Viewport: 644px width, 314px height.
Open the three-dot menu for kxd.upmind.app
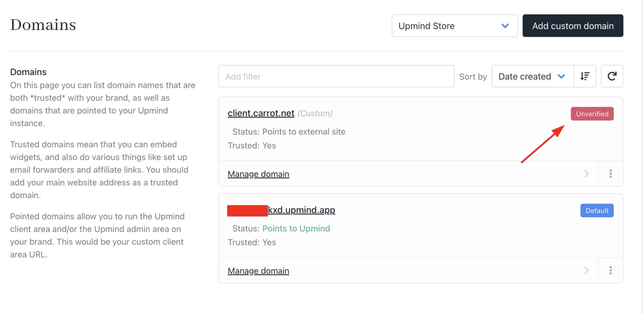[x=610, y=270]
